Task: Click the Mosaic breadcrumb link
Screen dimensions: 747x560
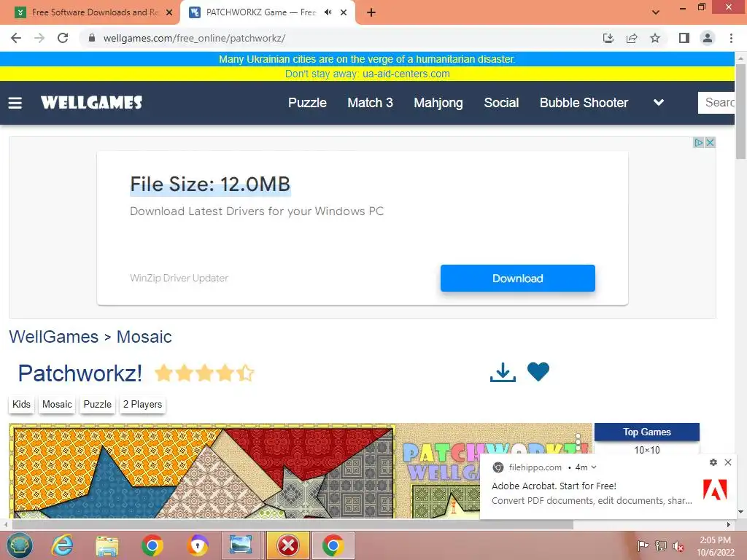Action: (144, 337)
